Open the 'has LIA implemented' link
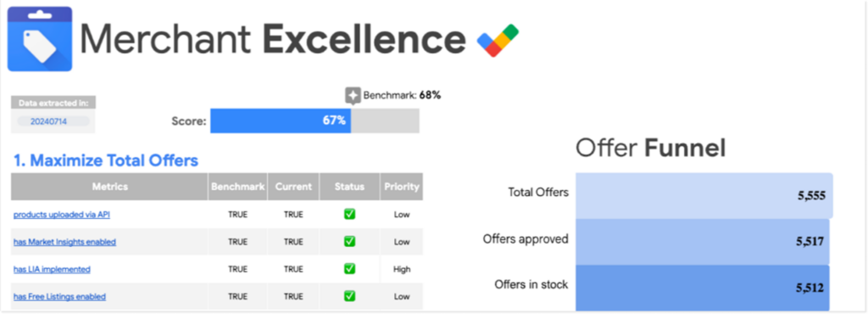The height and width of the screenshot is (314, 868). click(52, 269)
